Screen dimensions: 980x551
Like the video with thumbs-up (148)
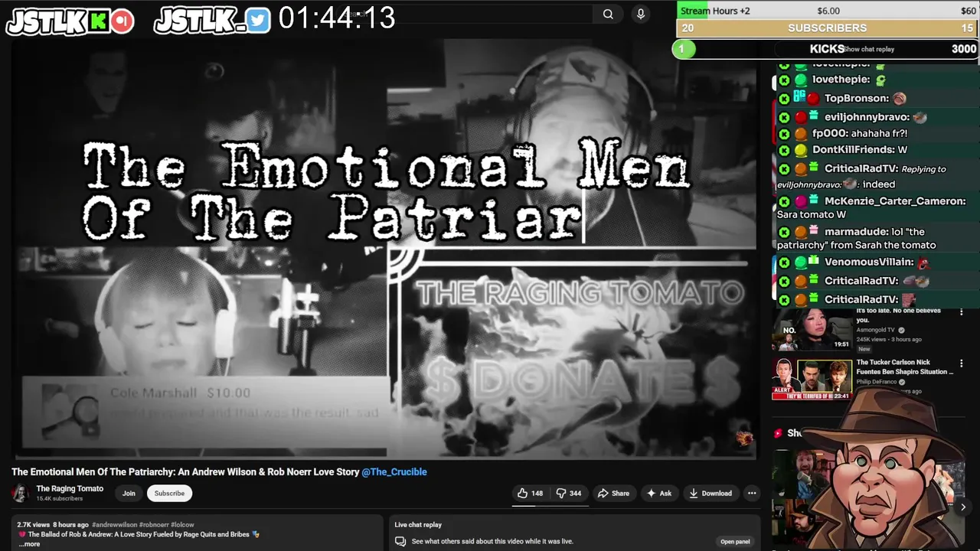tap(529, 494)
